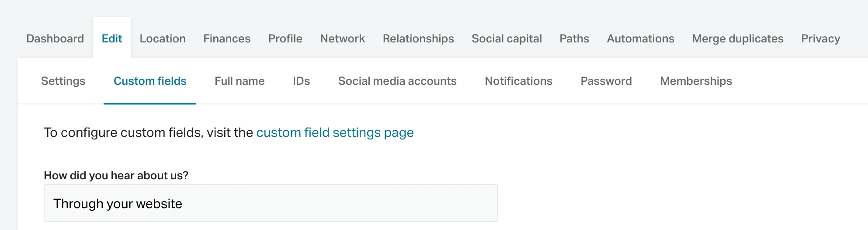The height and width of the screenshot is (230, 868).
Task: Go to the Finances tab
Action: 227,38
